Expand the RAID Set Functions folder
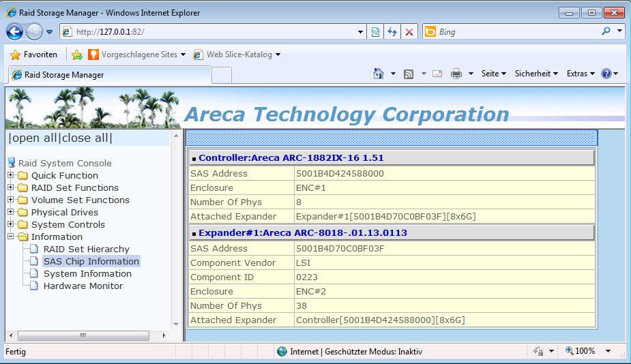The width and height of the screenshot is (631, 364). (10, 187)
